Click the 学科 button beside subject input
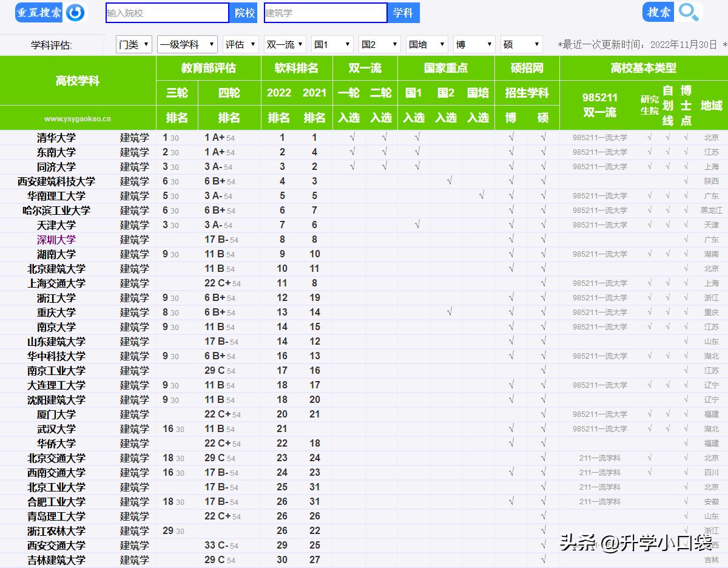This screenshot has width=728, height=568. coord(403,13)
